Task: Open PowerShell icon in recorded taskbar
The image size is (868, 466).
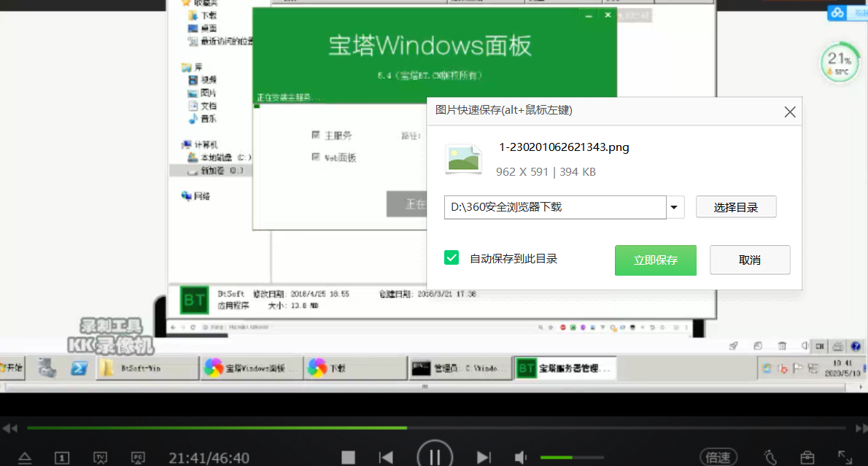Action: (x=79, y=368)
